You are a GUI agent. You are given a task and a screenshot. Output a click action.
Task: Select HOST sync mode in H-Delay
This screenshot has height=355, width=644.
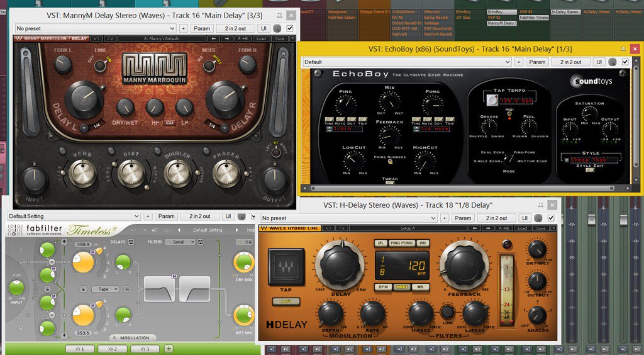(x=402, y=287)
